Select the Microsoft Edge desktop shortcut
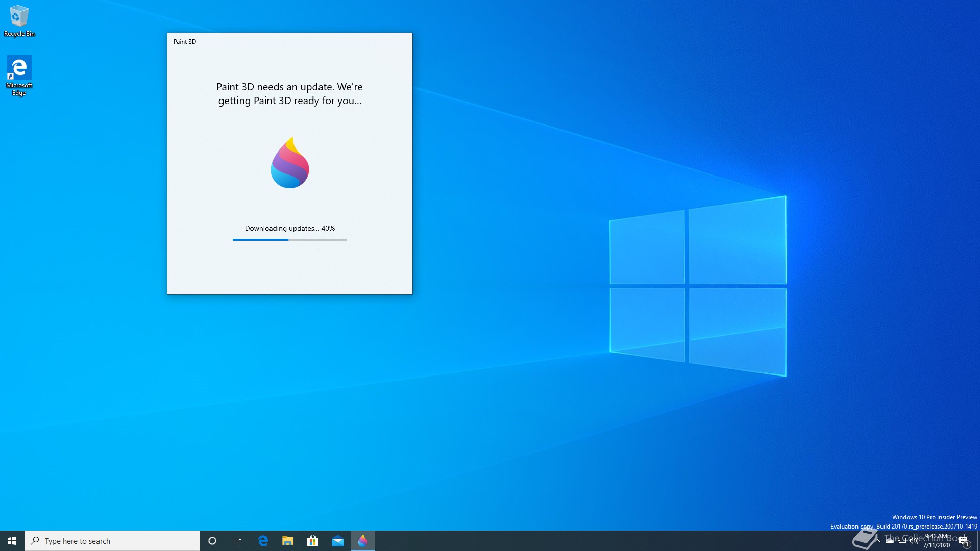 (x=19, y=74)
